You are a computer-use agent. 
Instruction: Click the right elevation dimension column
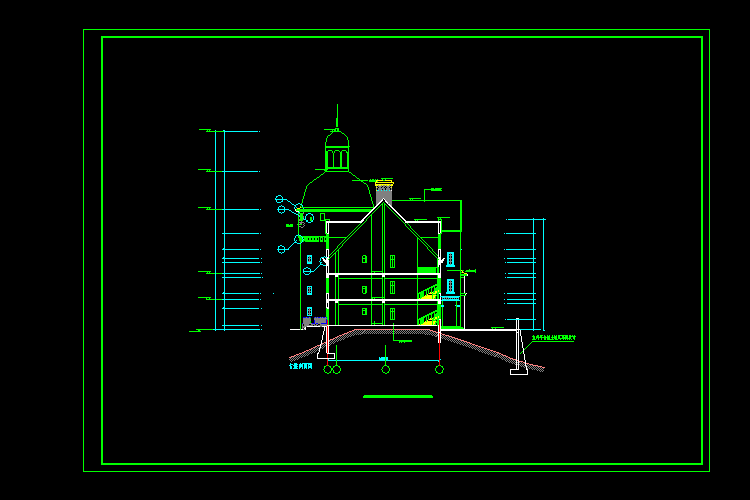[537, 272]
